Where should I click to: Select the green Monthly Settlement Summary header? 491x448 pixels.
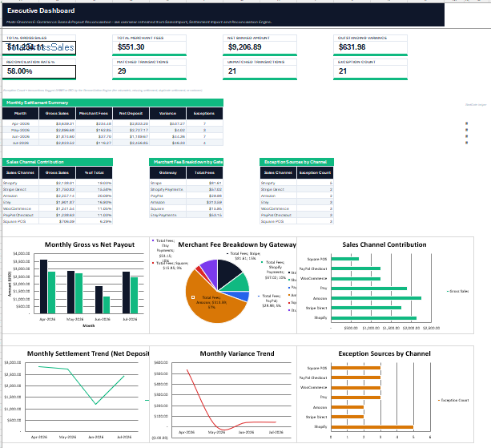[113, 103]
